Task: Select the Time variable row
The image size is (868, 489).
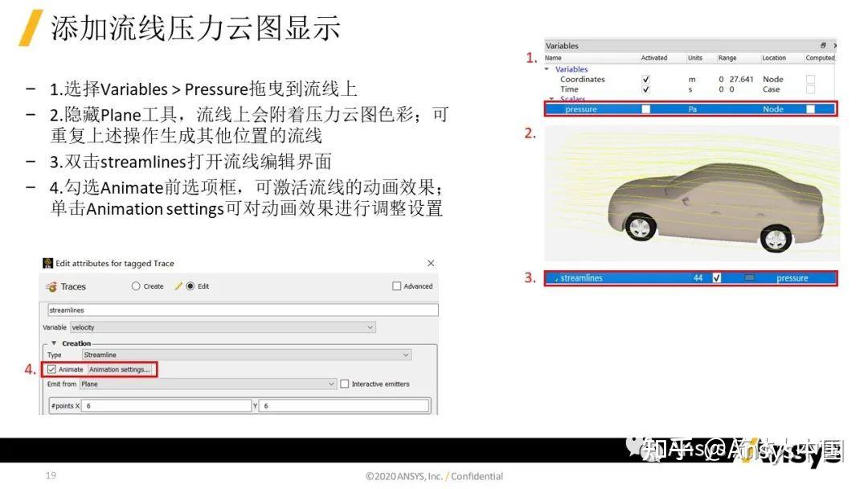Action: point(690,89)
